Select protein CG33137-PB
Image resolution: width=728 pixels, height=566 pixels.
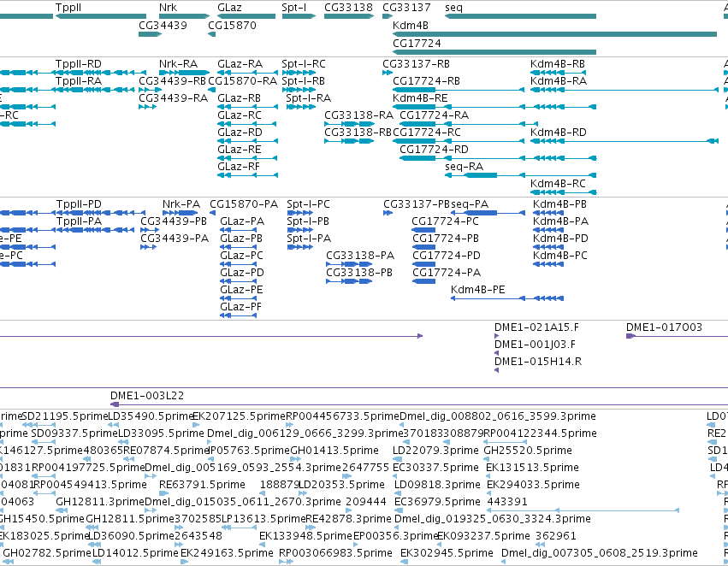[417, 204]
